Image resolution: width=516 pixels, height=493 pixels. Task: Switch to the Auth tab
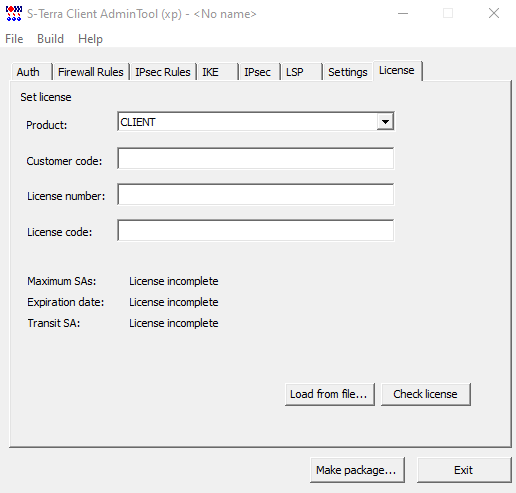pyautogui.click(x=32, y=72)
